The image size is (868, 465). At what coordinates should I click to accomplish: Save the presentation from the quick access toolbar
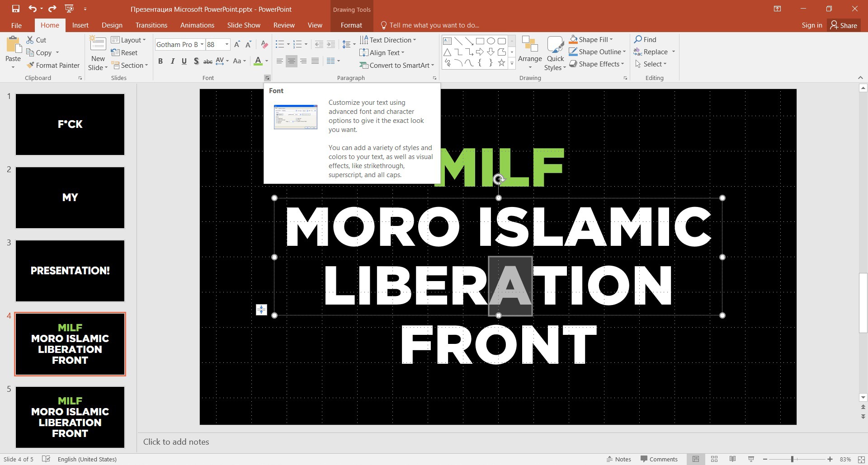(x=16, y=9)
